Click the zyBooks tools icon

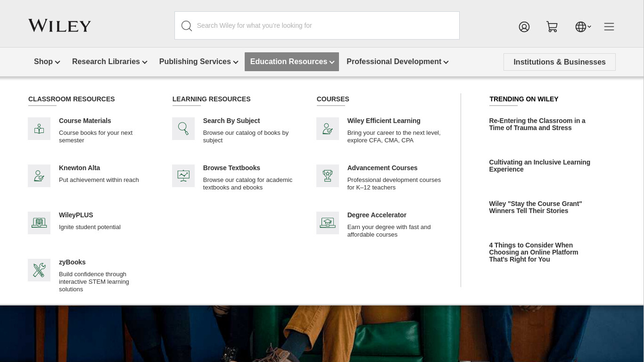pyautogui.click(x=39, y=270)
